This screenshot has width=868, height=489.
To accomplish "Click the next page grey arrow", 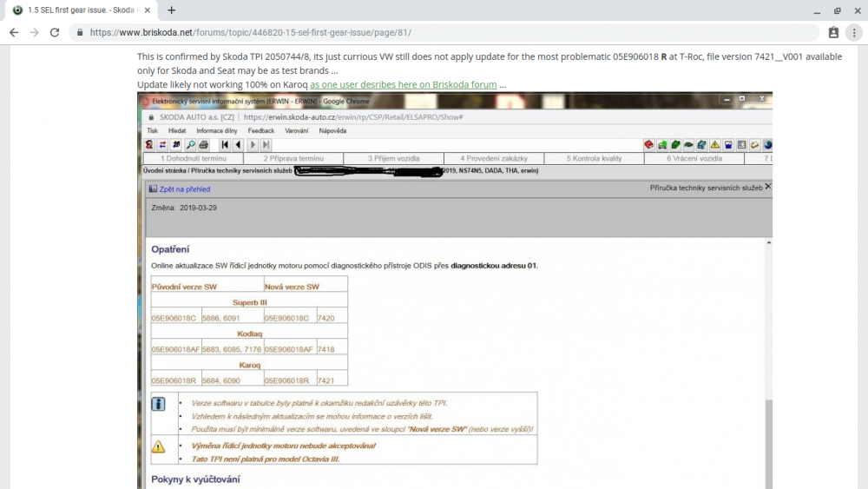I will 253,144.
